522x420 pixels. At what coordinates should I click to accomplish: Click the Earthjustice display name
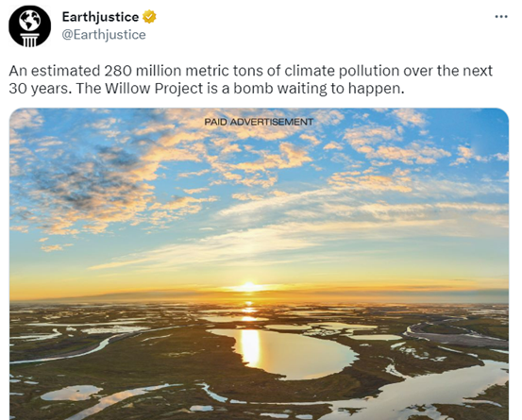pyautogui.click(x=100, y=17)
